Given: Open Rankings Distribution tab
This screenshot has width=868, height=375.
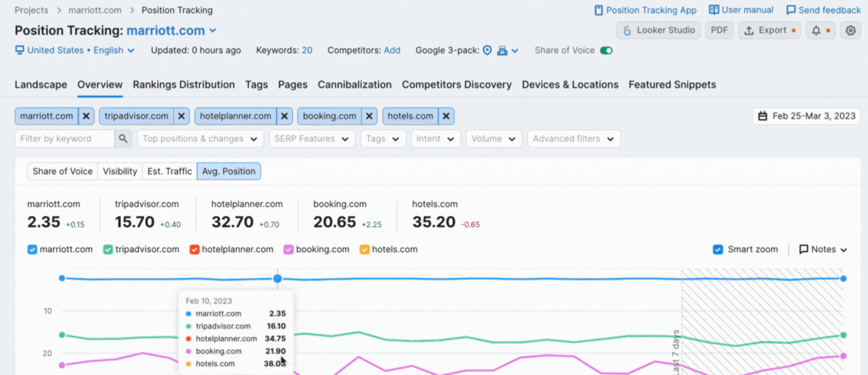Looking at the screenshot, I should pyautogui.click(x=184, y=85).
